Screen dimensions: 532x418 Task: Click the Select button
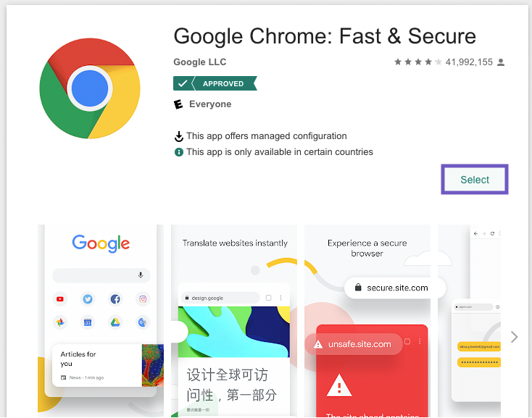coord(474,180)
